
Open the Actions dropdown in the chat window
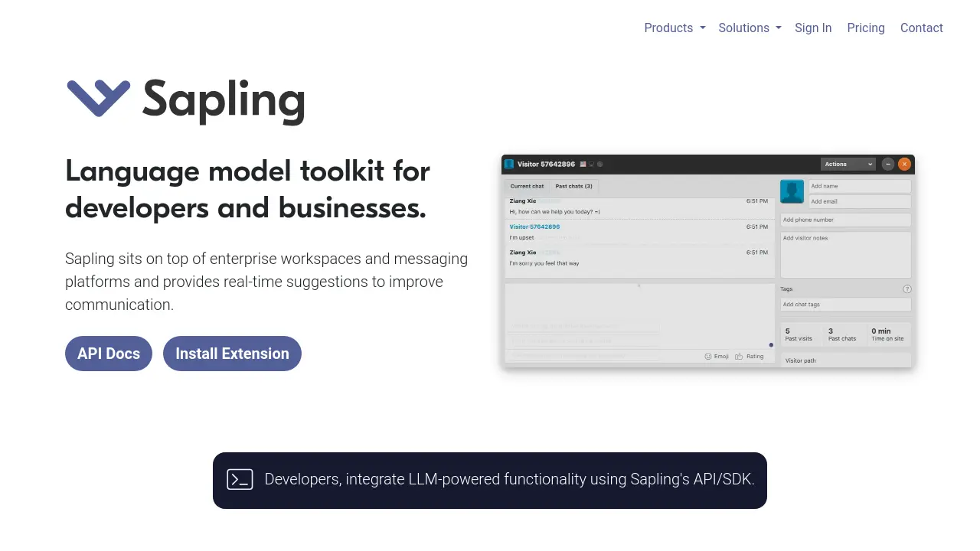click(x=848, y=165)
